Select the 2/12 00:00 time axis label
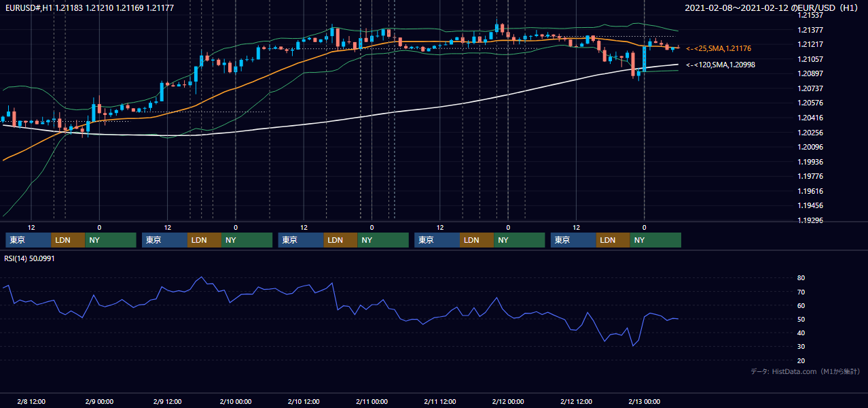This screenshot has height=408, width=868. coord(507,401)
